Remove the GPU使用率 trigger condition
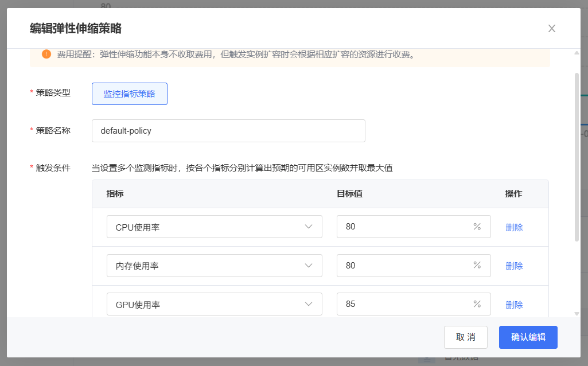 [x=514, y=305]
